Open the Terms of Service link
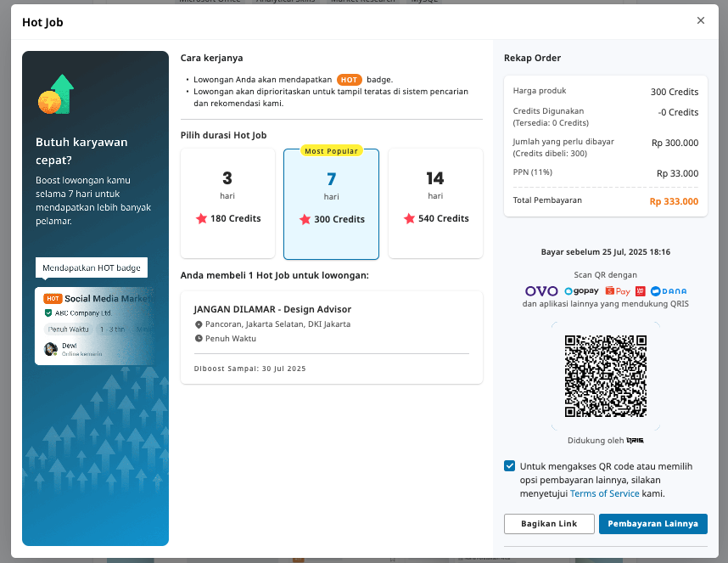Viewport: 728px width, 563px height. point(604,493)
